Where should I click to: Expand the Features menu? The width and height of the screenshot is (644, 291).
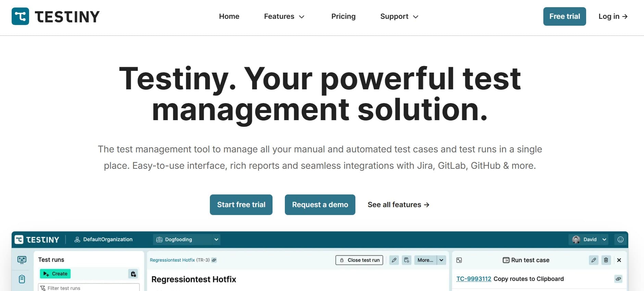click(284, 16)
